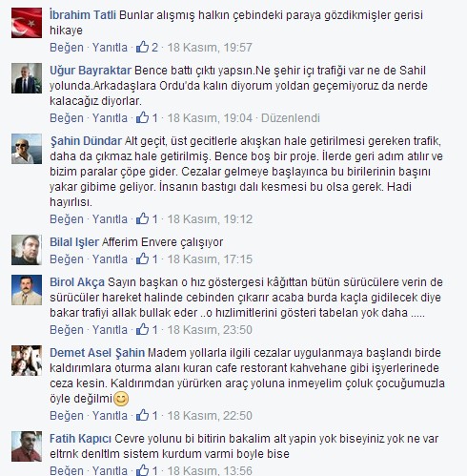Open Uğur Bayraktar's profile picture

click(x=27, y=78)
